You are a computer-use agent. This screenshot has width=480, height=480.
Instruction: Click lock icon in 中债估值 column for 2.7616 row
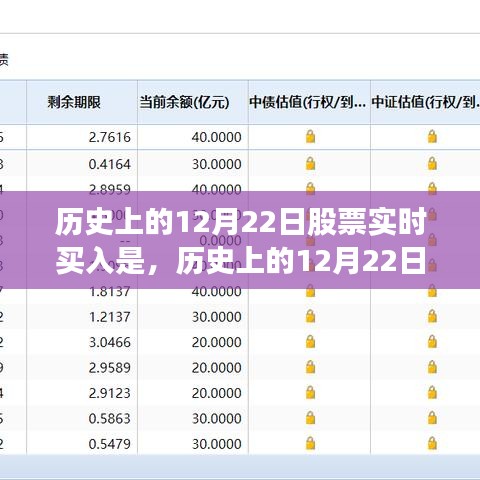pyautogui.click(x=310, y=137)
